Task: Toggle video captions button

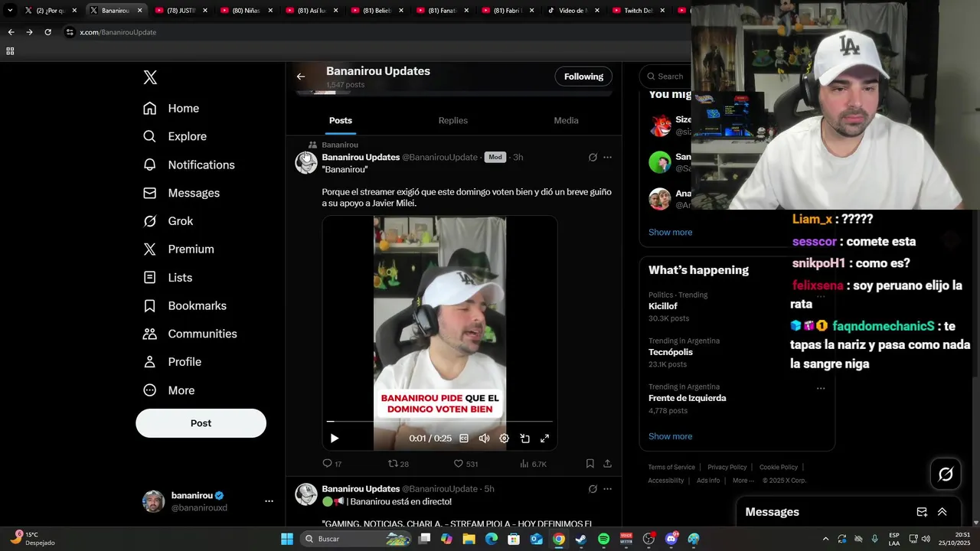Action: coord(464,439)
